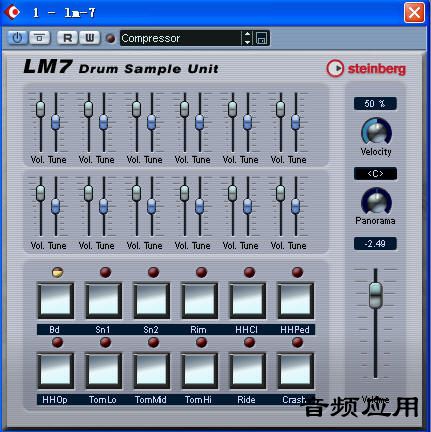
Task: Trigger the HHPed drum pad
Action: [x=295, y=301]
